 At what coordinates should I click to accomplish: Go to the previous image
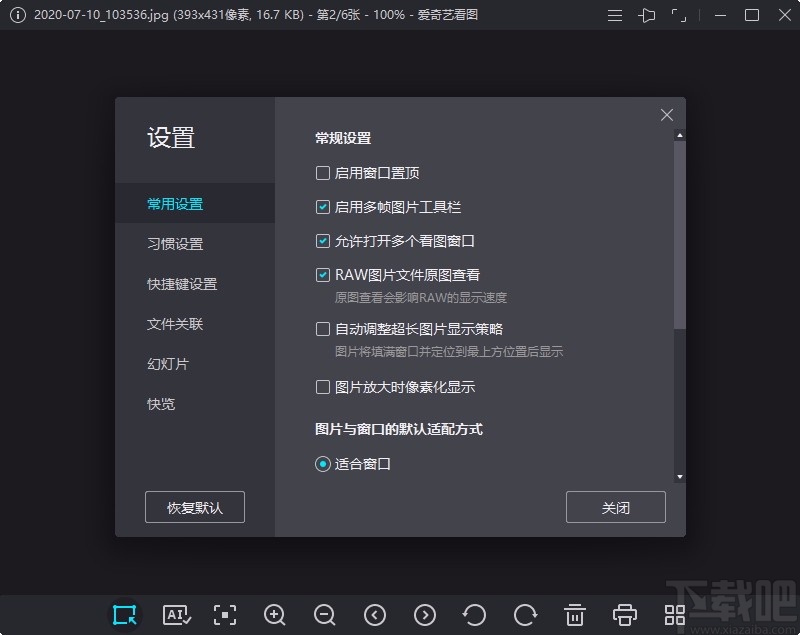click(375, 615)
